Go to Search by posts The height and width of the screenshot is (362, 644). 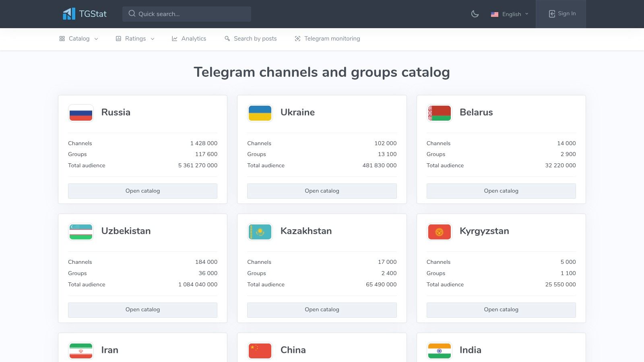click(x=250, y=39)
